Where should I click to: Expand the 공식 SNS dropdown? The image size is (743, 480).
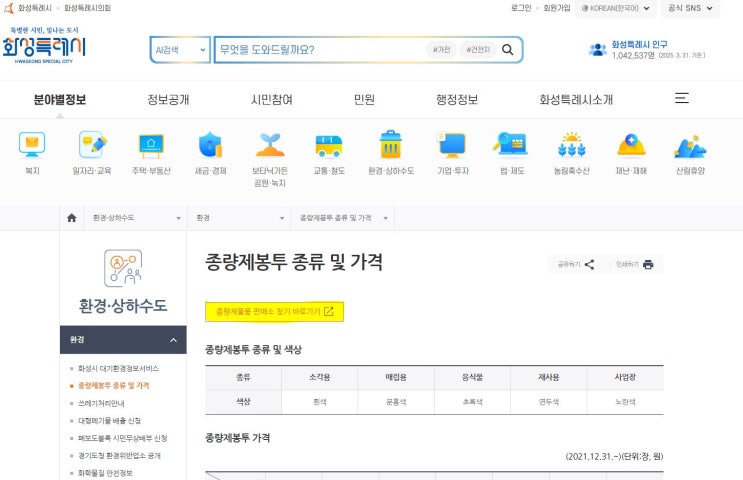pyautogui.click(x=690, y=8)
